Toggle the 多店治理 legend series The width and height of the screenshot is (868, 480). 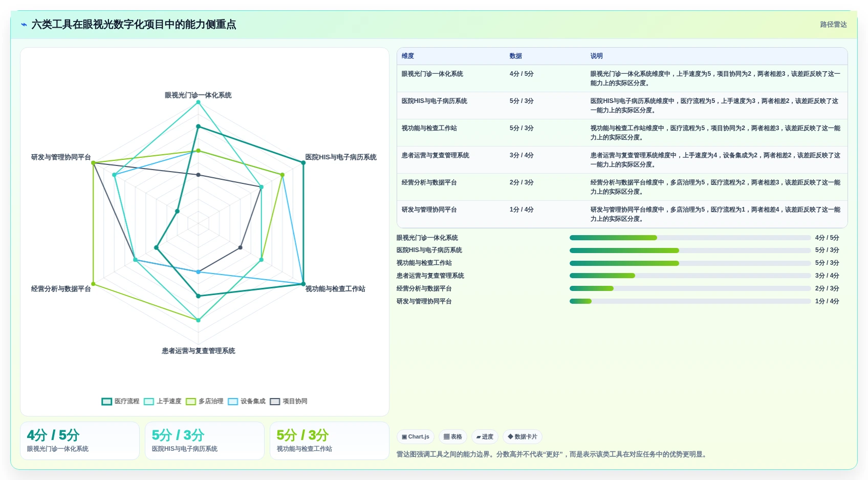click(x=205, y=401)
